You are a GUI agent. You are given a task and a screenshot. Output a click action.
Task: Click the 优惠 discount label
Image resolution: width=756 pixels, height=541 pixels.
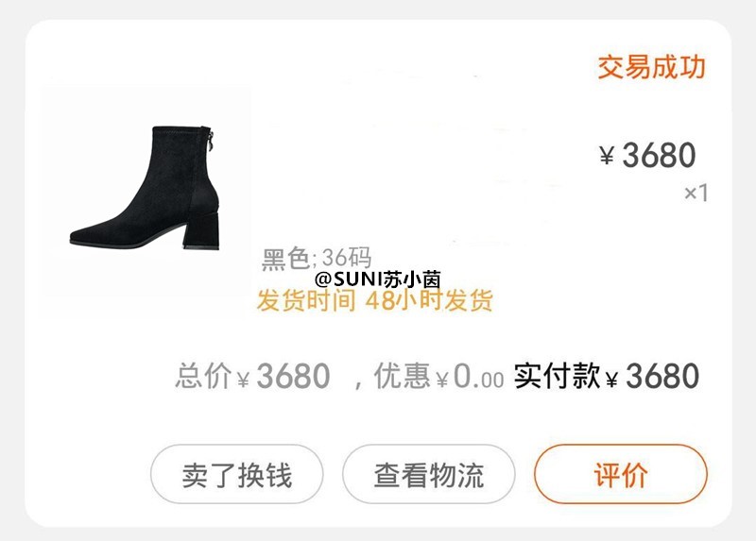[x=403, y=376]
